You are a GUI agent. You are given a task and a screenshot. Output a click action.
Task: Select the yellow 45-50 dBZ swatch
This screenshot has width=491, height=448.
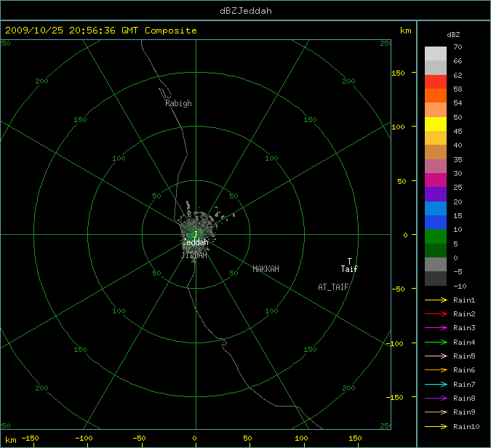point(436,124)
